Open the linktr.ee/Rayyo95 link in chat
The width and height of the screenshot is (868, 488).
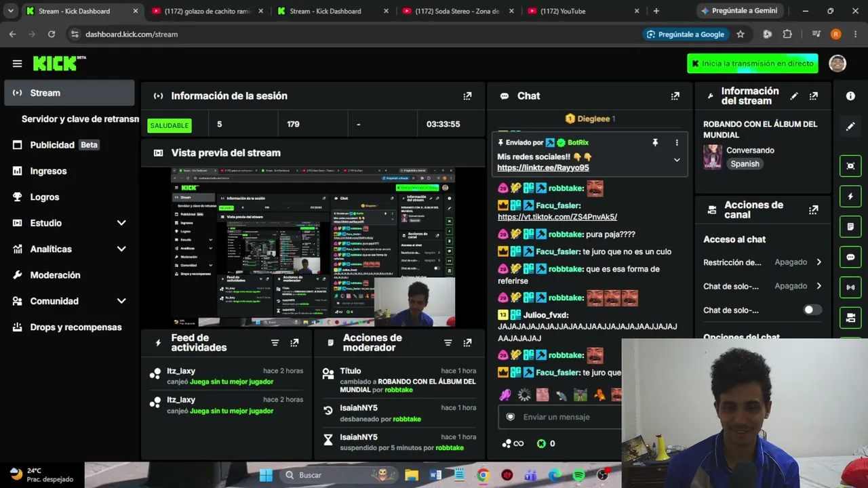(x=542, y=167)
